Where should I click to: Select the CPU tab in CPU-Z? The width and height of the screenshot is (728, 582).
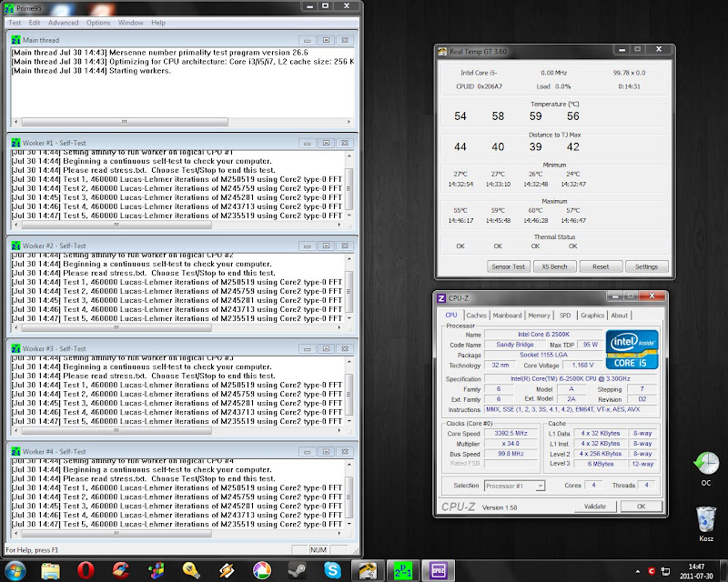(x=451, y=316)
